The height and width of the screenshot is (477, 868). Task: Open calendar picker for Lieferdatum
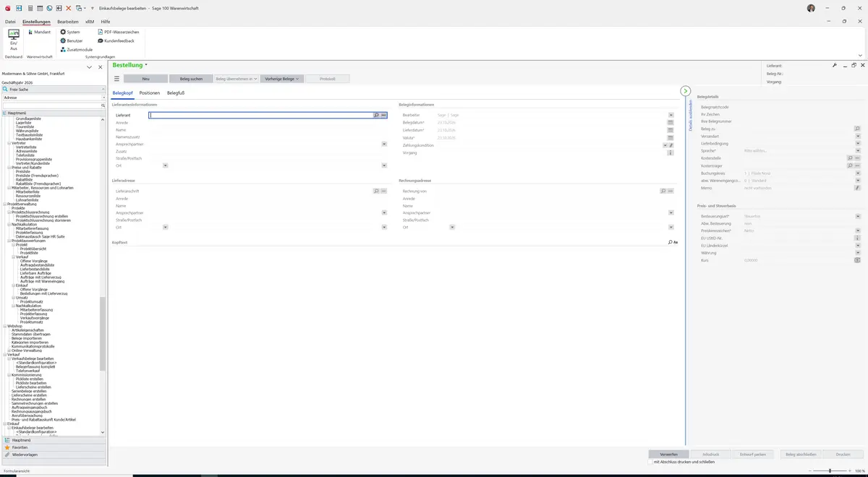(x=671, y=130)
